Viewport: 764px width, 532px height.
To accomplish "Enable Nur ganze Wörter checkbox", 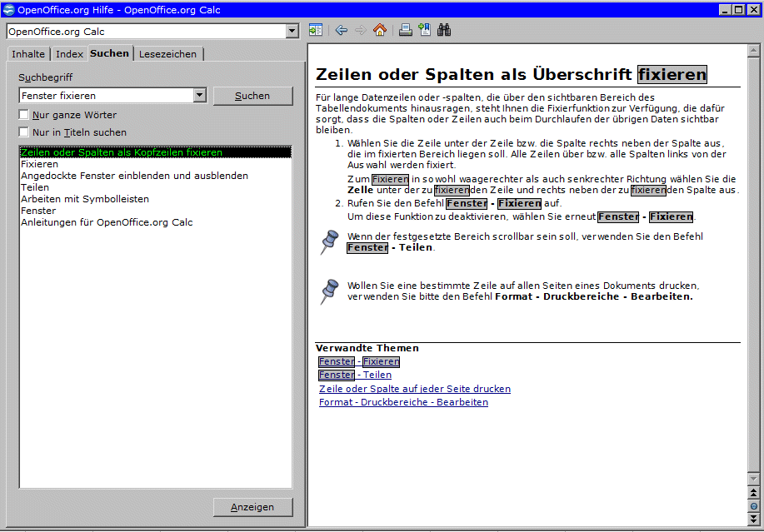I will [24, 114].
